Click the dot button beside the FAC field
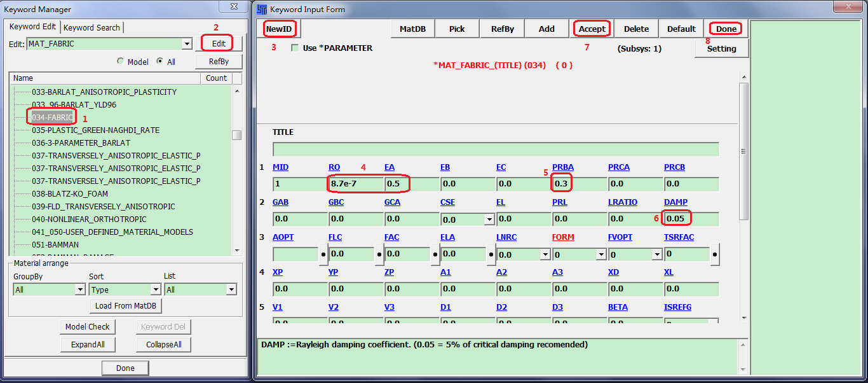Image resolution: width=868 pixels, height=383 pixels. (x=435, y=254)
